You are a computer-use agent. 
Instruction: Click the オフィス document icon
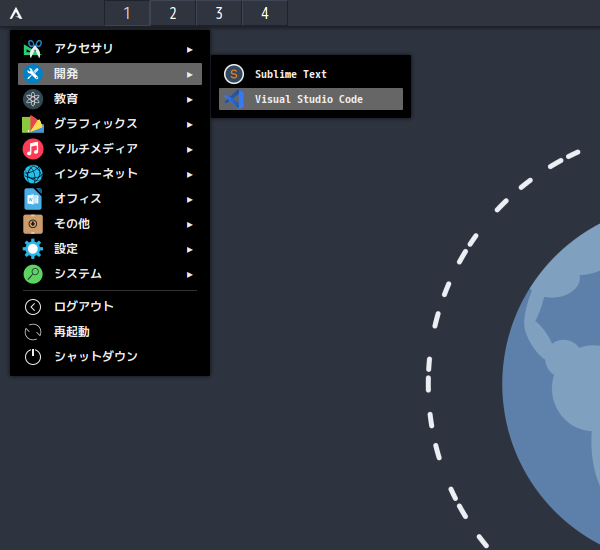[x=33, y=199]
